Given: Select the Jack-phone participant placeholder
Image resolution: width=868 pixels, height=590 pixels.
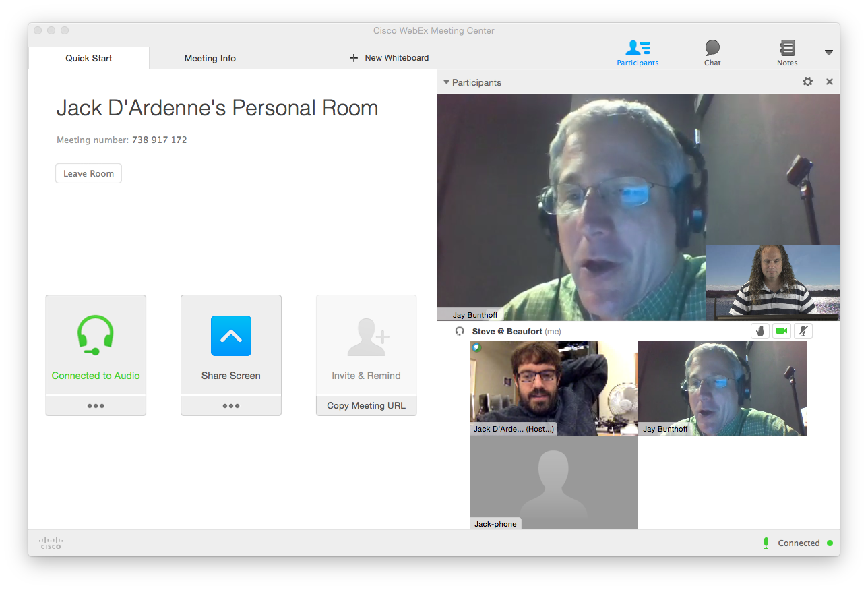Looking at the screenshot, I should coord(554,482).
